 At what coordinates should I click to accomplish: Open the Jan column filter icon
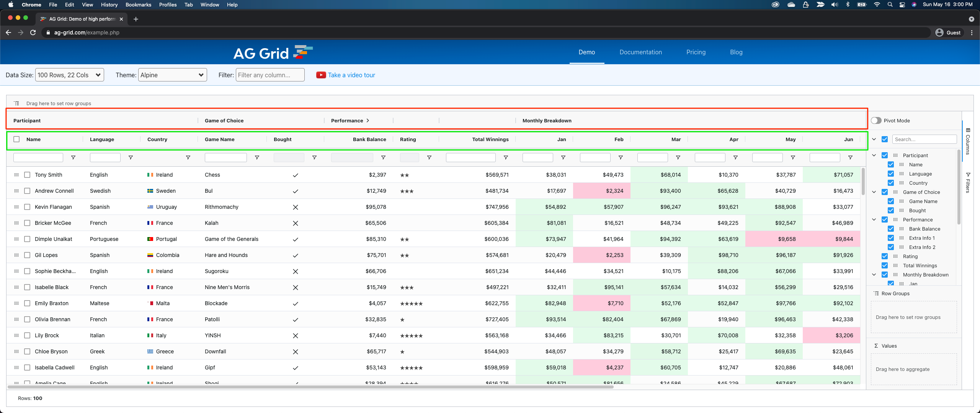563,158
